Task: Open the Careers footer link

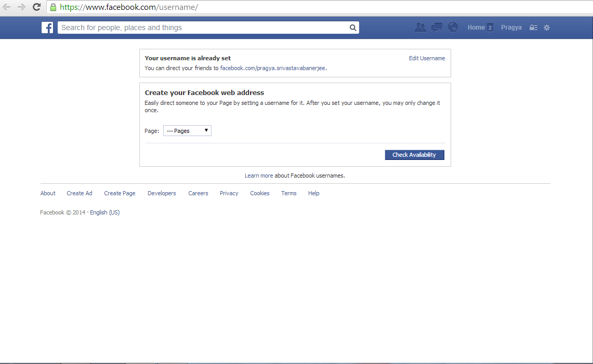Action: point(198,193)
